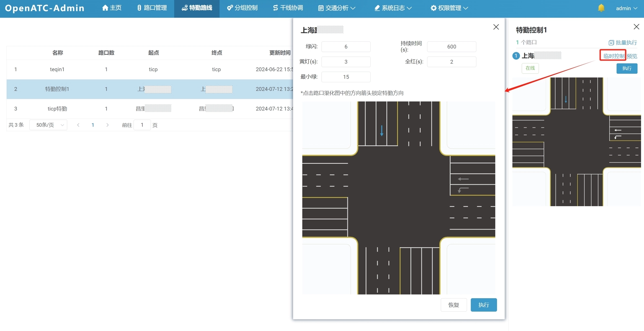Click the blue 执行 button in the dialog
The width and height of the screenshot is (644, 331).
coord(483,305)
